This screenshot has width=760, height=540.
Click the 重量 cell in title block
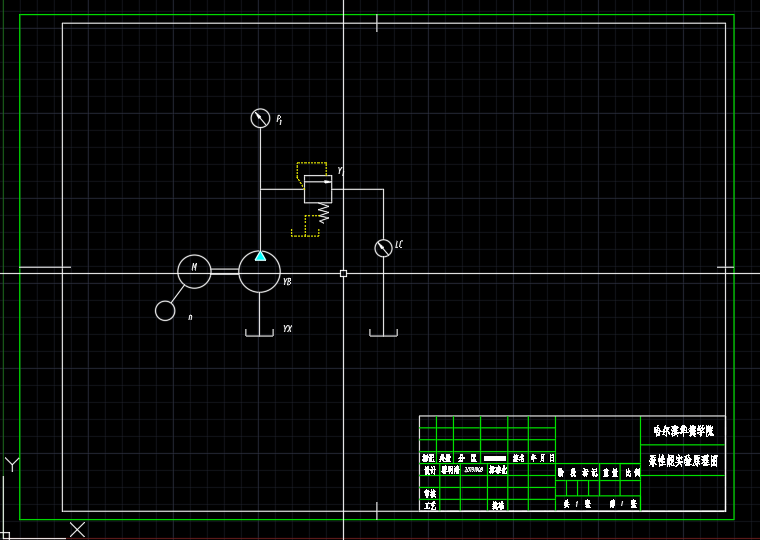pyautogui.click(x=610, y=473)
